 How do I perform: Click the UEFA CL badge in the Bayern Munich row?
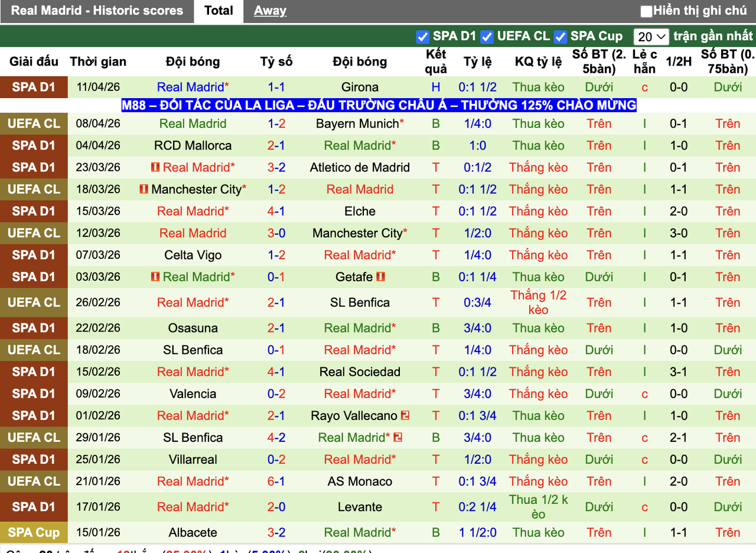click(x=34, y=123)
